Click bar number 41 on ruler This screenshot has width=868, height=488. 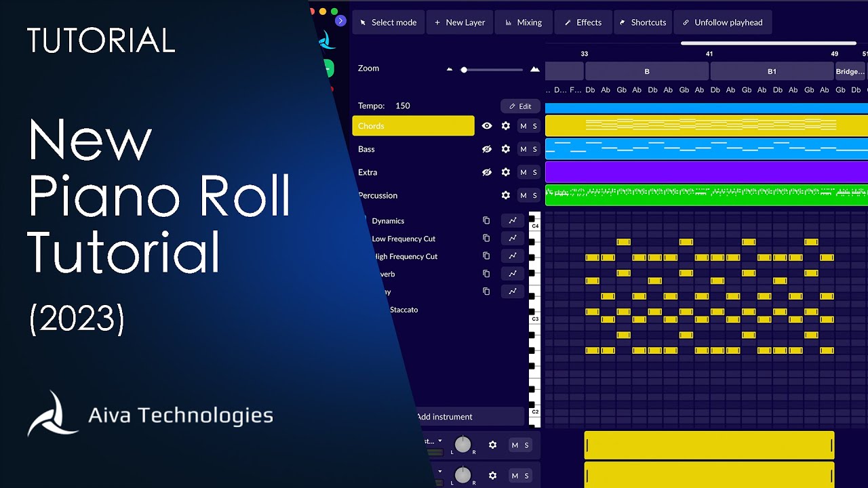pos(709,54)
